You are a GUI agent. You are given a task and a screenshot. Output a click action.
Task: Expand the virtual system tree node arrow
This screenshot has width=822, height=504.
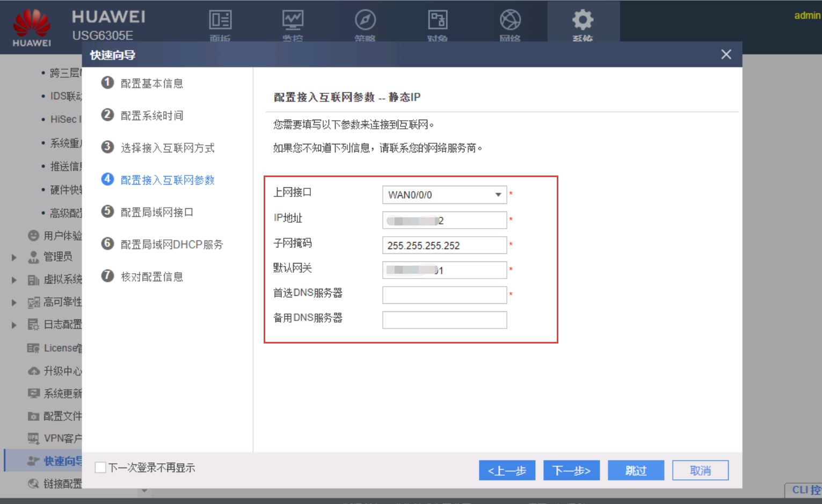[14, 280]
